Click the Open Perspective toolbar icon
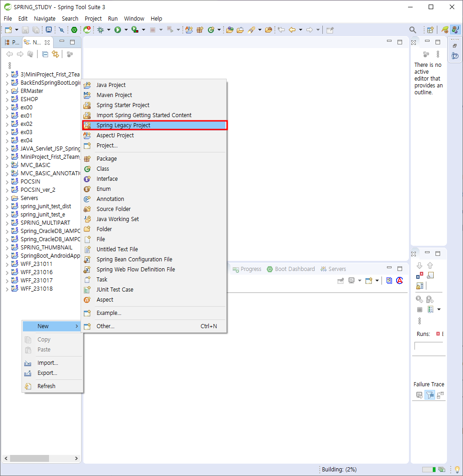This screenshot has height=476, width=463. (x=430, y=30)
